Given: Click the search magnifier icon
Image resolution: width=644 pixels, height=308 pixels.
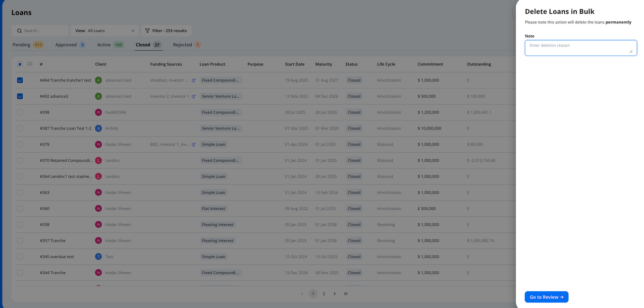Looking at the screenshot, I should click(19, 30).
